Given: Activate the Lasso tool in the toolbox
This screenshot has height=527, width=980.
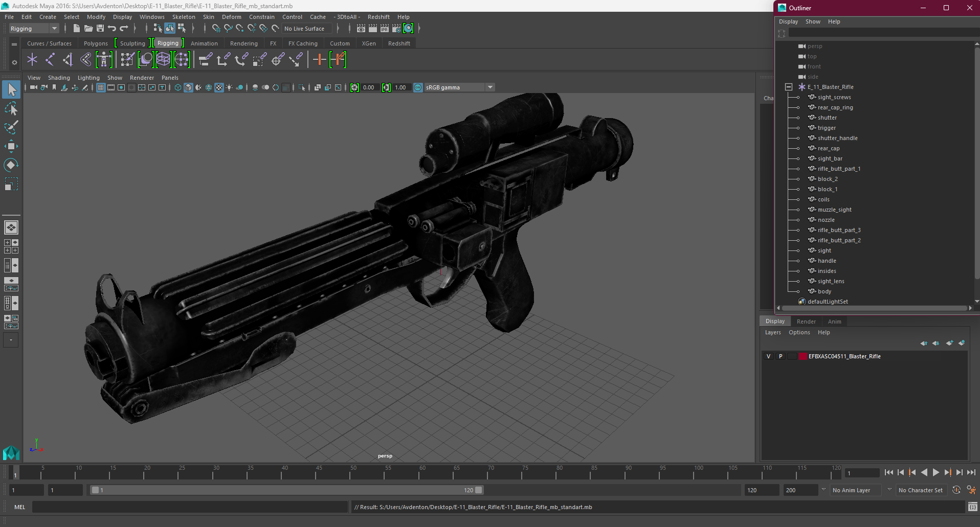Looking at the screenshot, I should coord(11,109).
